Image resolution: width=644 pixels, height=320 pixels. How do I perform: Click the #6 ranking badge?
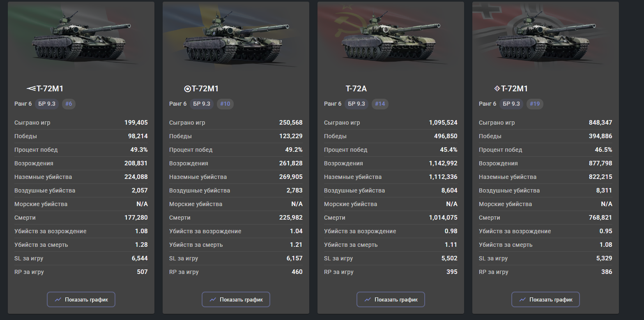click(x=69, y=104)
